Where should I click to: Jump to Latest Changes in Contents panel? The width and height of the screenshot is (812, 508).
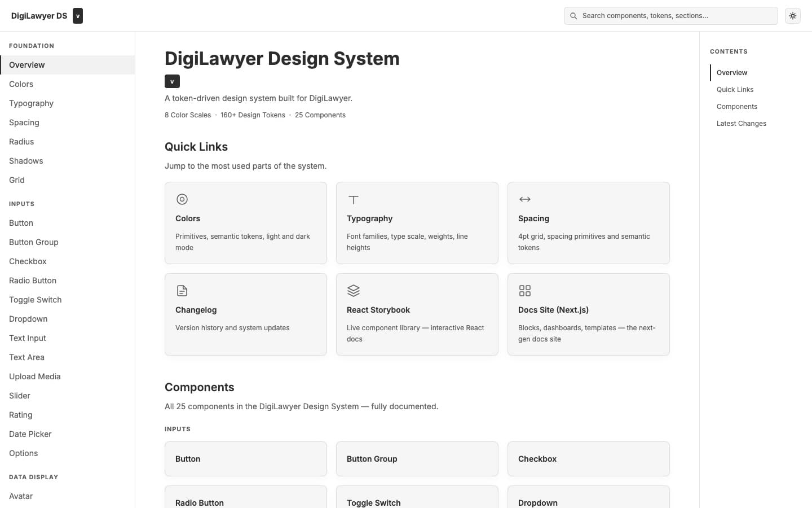coord(742,124)
